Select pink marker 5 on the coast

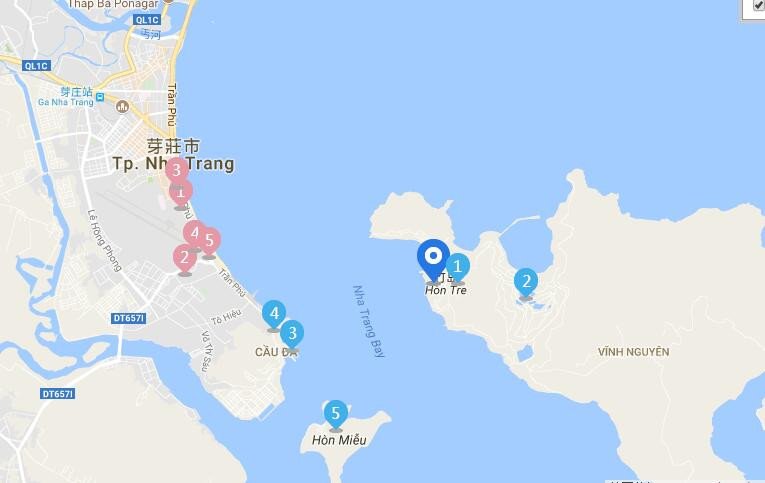tap(210, 242)
